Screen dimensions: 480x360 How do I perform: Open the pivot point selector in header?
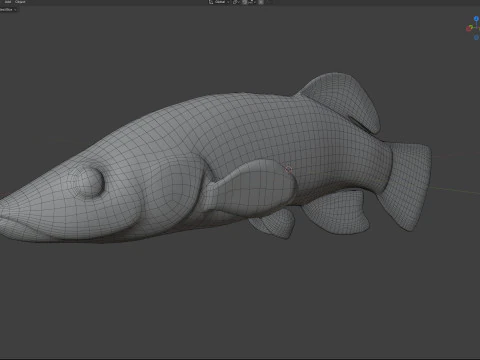coord(236,2)
